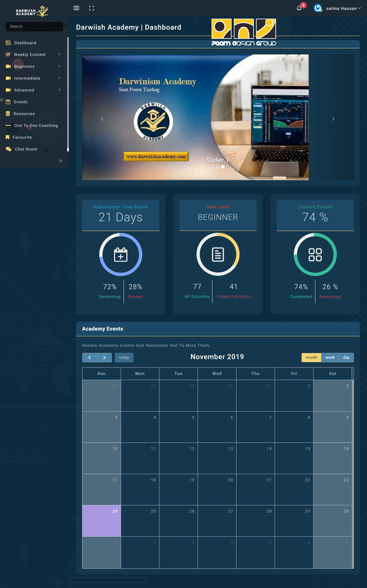Go to next month in calendar
The height and width of the screenshot is (588, 367).
point(105,357)
